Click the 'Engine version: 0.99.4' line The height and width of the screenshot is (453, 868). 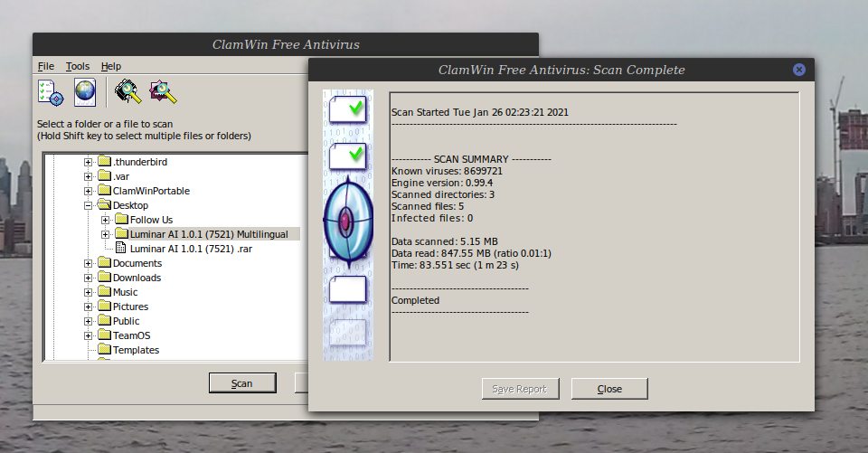coord(442,183)
